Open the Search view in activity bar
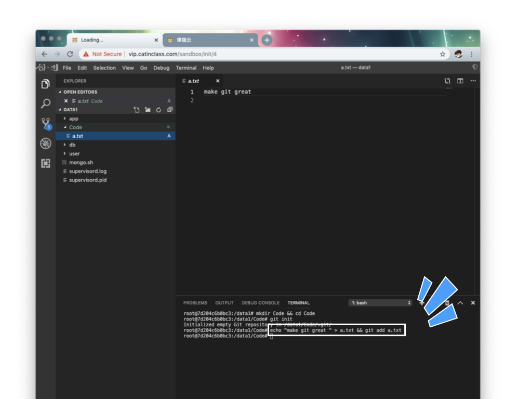The image size is (532, 399). click(x=46, y=104)
